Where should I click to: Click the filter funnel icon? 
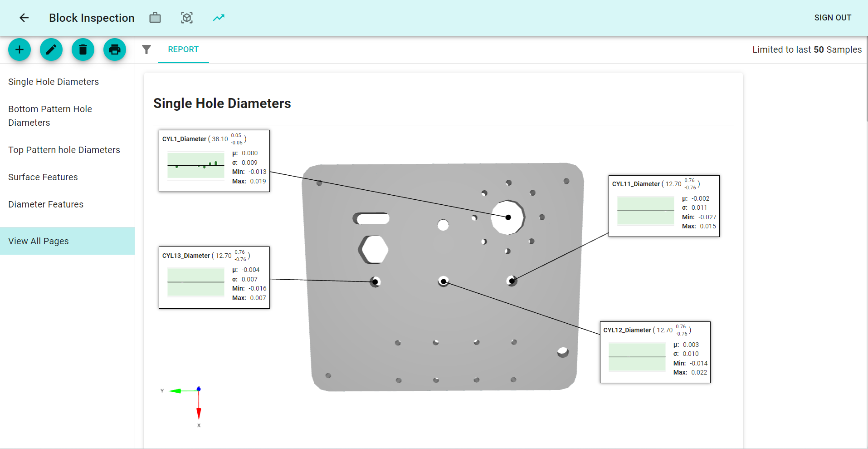[146, 49]
